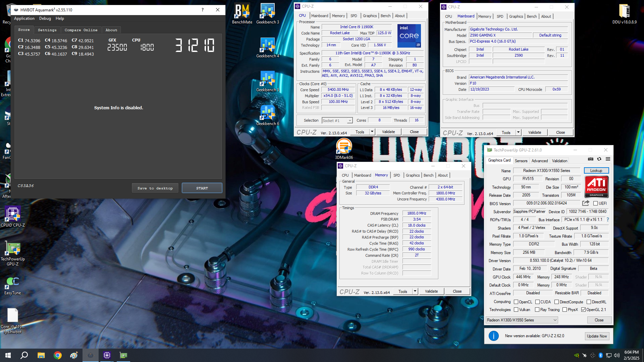Open the GPU-Z Advanced tab

click(x=540, y=161)
